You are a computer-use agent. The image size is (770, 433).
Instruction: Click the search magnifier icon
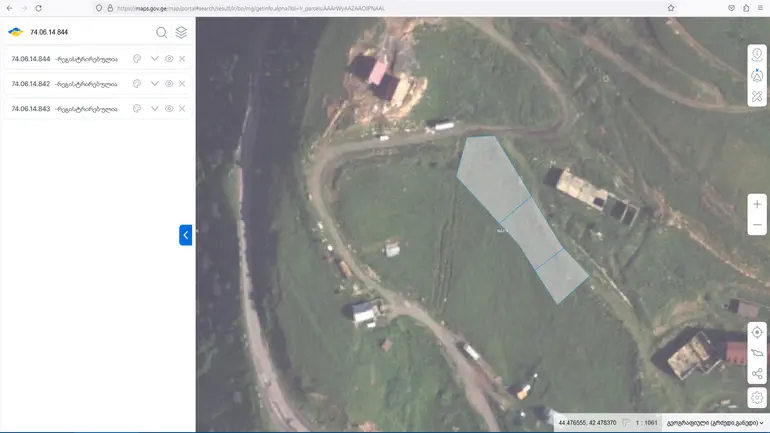161,32
